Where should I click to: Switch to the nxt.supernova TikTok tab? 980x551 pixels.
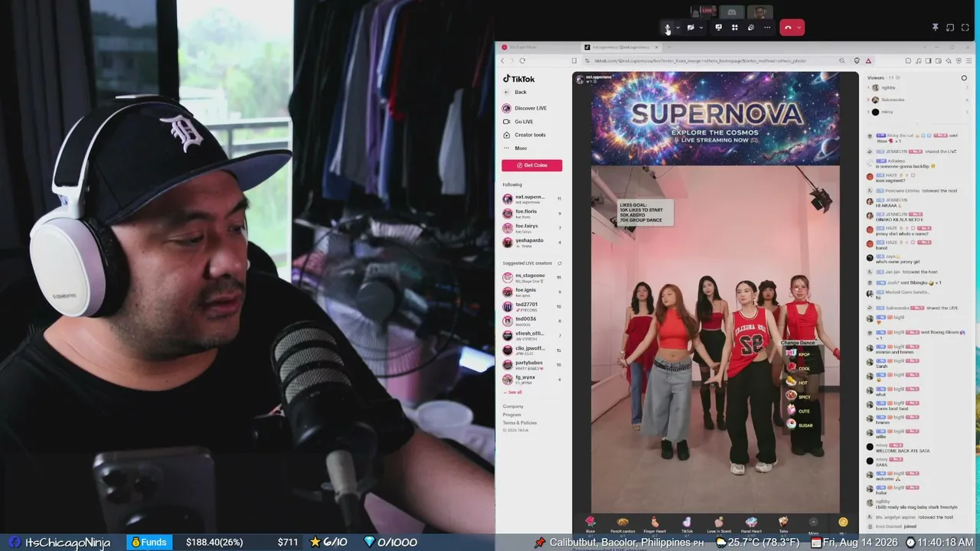(620, 47)
